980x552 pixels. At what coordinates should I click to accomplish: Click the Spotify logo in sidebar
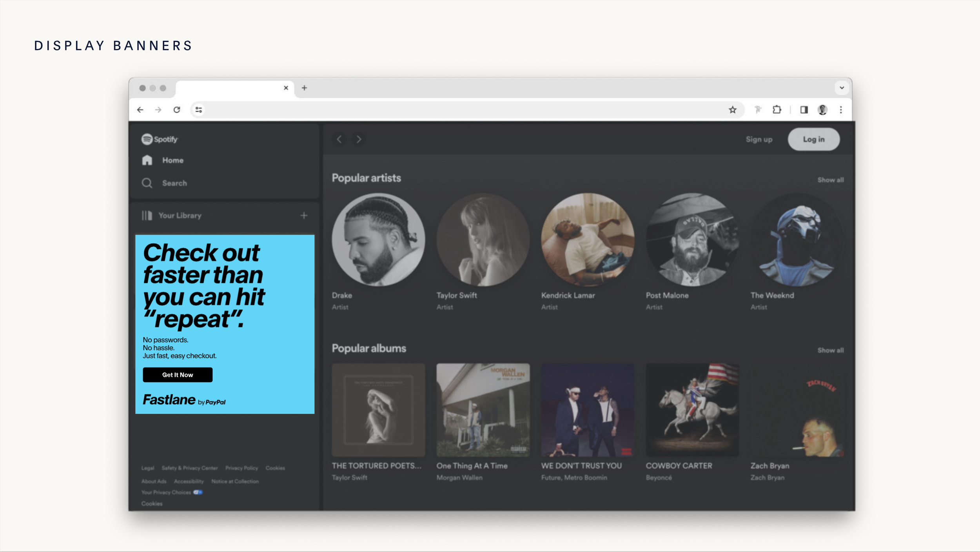160,139
